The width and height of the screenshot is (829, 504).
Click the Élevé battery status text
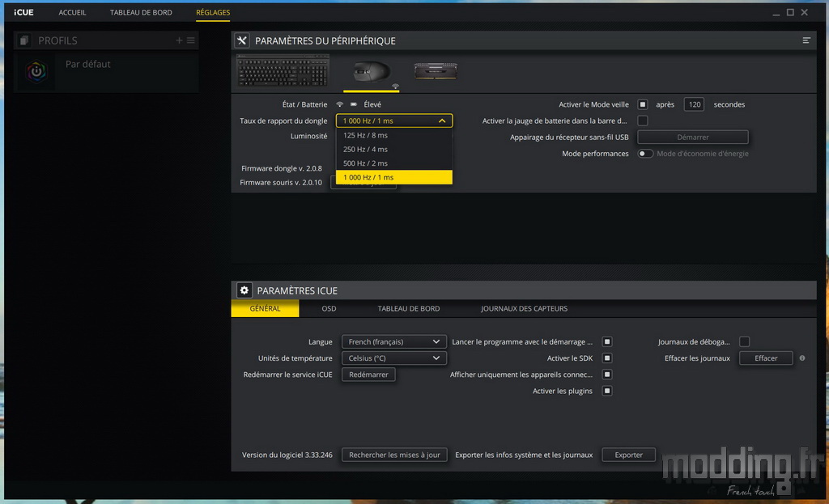point(372,104)
